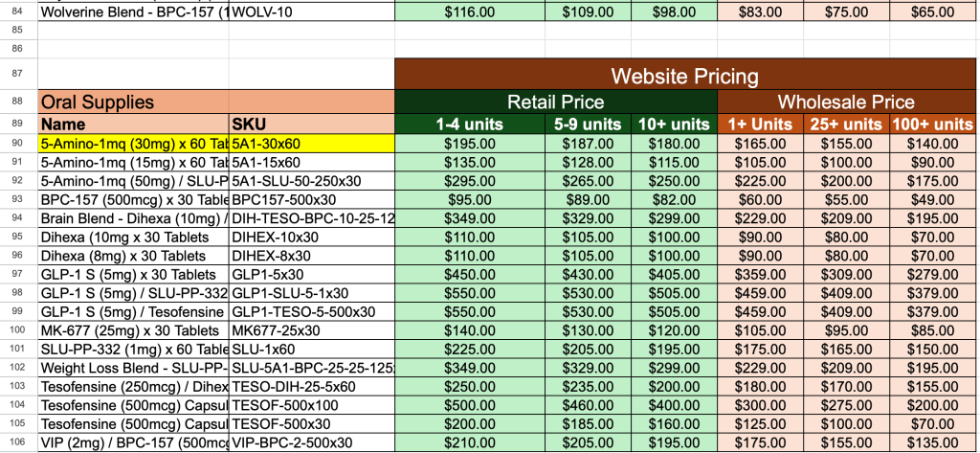Select the MK677-25x30 SKU cell
Screen dimensions: 980x453
[x=311, y=330]
